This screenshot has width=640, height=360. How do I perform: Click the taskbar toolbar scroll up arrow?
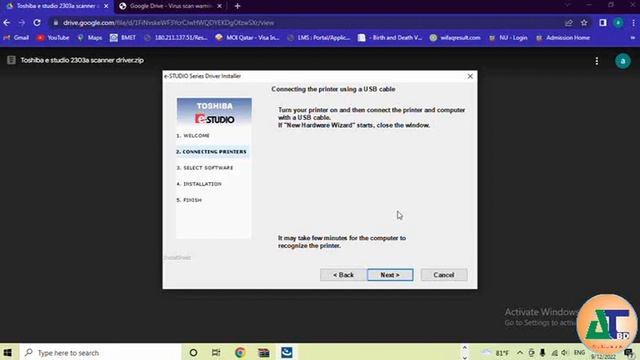click(x=464, y=348)
